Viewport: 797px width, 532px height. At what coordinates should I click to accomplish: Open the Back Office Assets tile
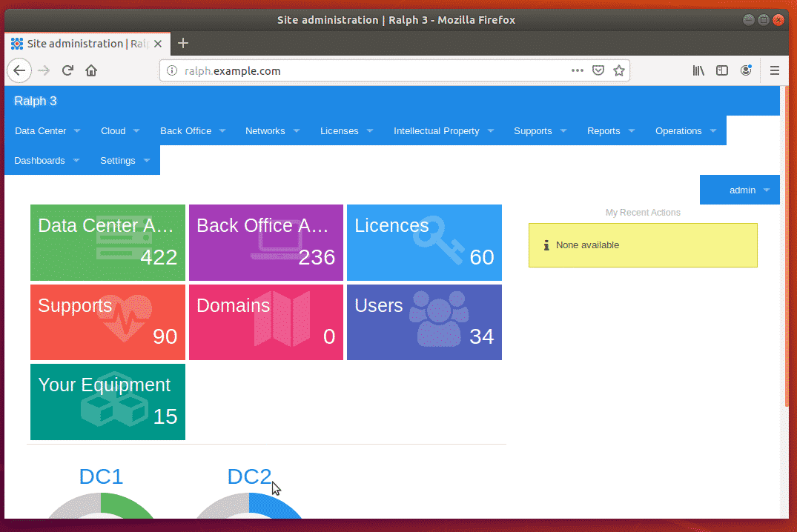(x=266, y=242)
